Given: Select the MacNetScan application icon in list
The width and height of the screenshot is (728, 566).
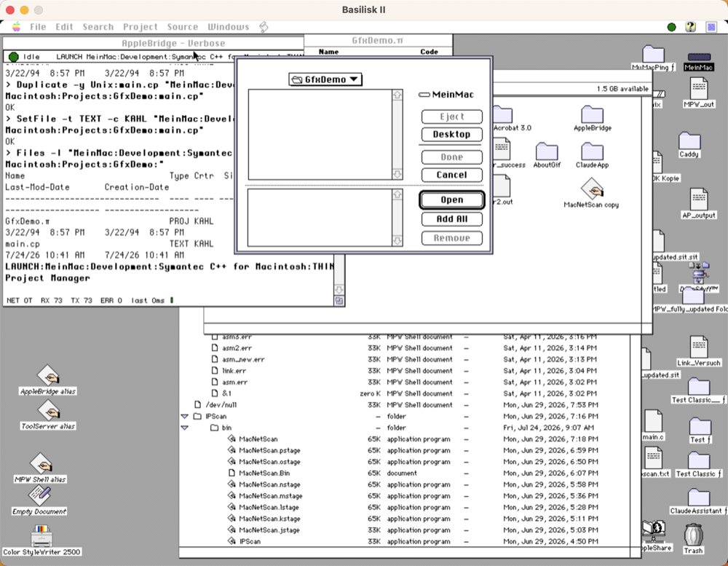Looking at the screenshot, I should pyautogui.click(x=232, y=439).
